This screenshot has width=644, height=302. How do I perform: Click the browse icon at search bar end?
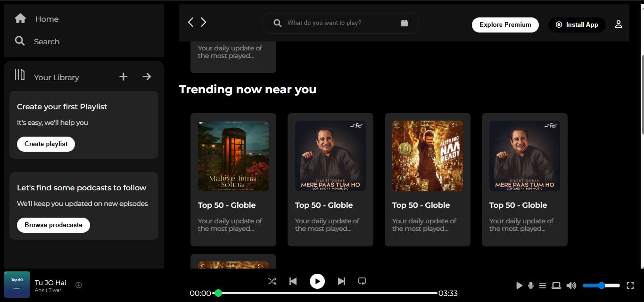405,23
